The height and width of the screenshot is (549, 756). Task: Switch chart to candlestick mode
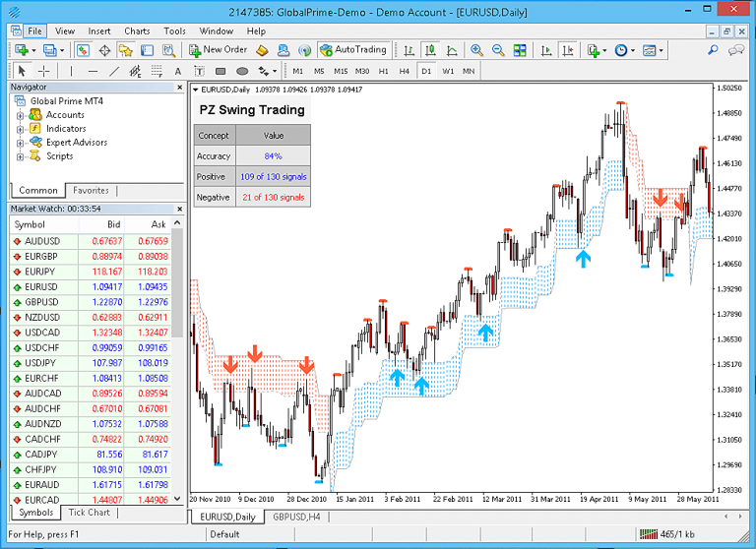(430, 50)
